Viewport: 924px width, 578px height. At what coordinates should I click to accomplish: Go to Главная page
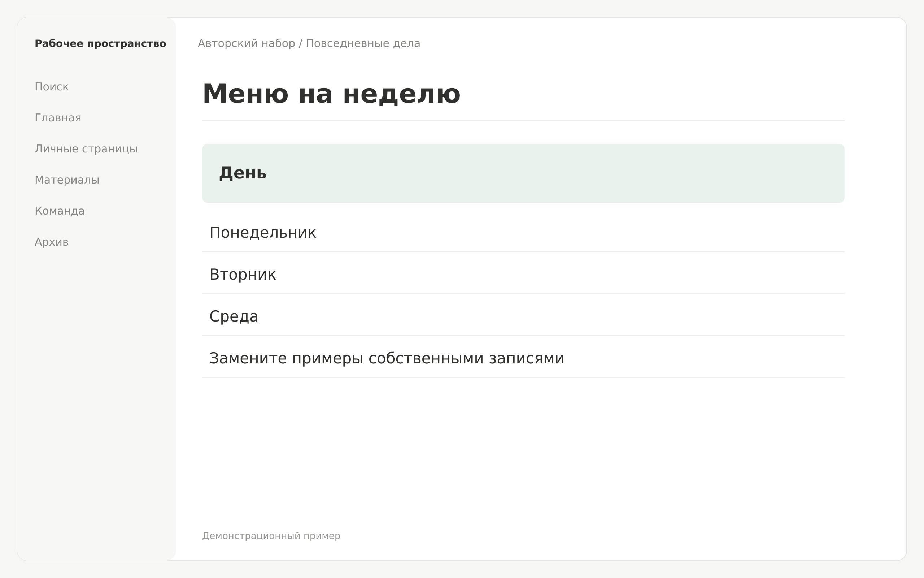[x=58, y=118]
